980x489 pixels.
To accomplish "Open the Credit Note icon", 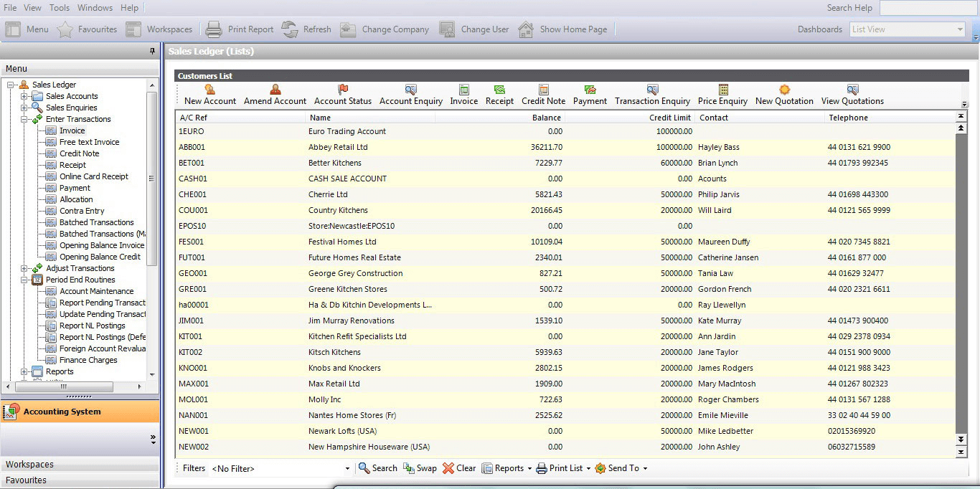I will (x=543, y=90).
